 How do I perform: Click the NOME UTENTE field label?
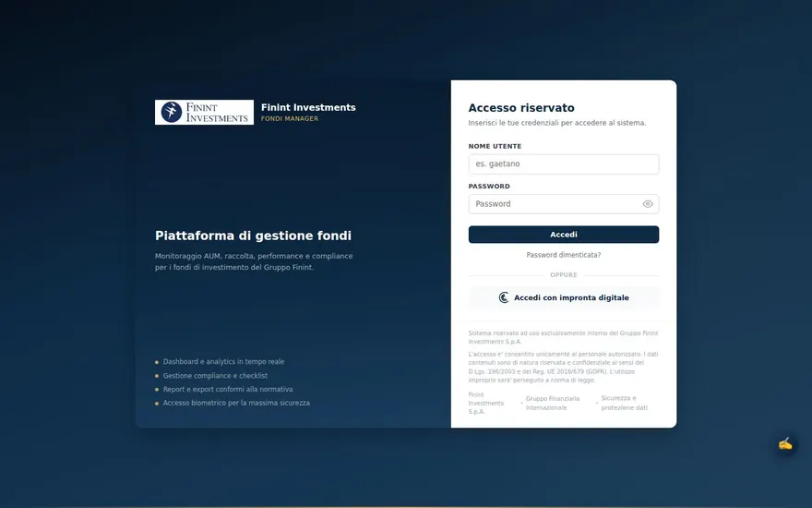tap(495, 146)
